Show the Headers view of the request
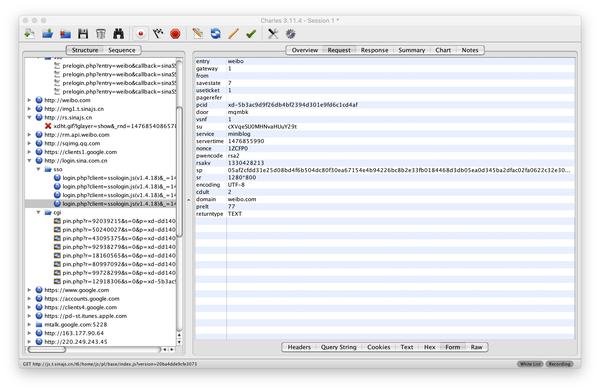 [299, 347]
